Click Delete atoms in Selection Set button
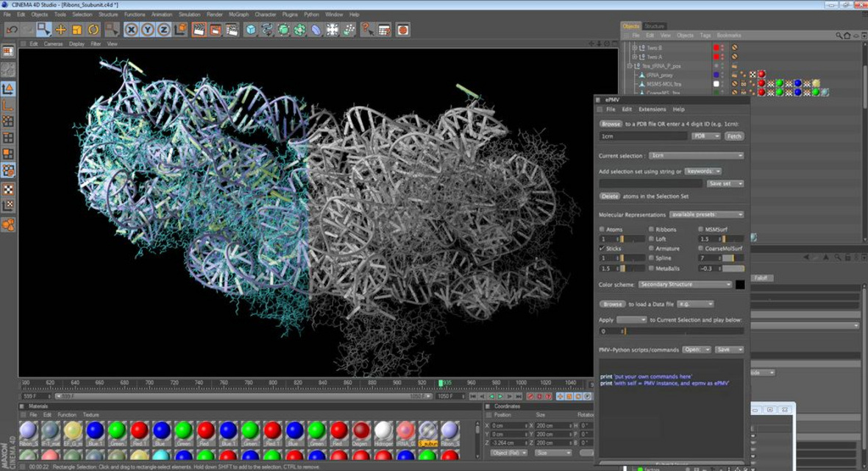This screenshot has height=471, width=868. pos(610,196)
